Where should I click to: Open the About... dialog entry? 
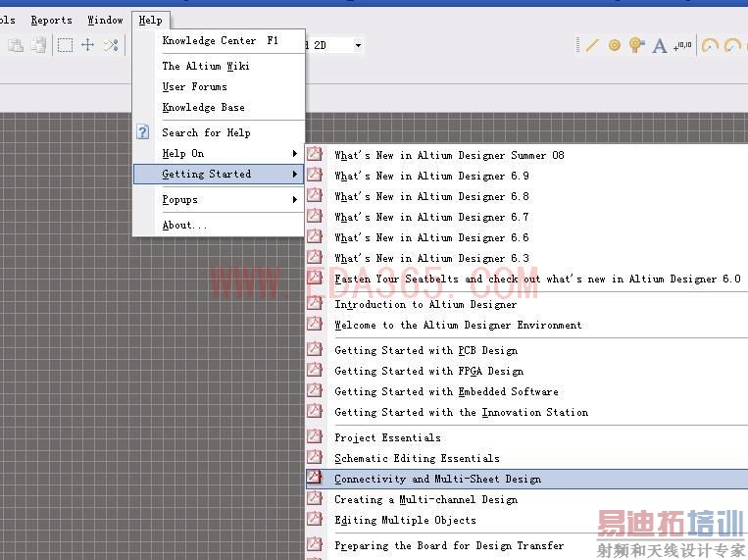tap(220, 225)
